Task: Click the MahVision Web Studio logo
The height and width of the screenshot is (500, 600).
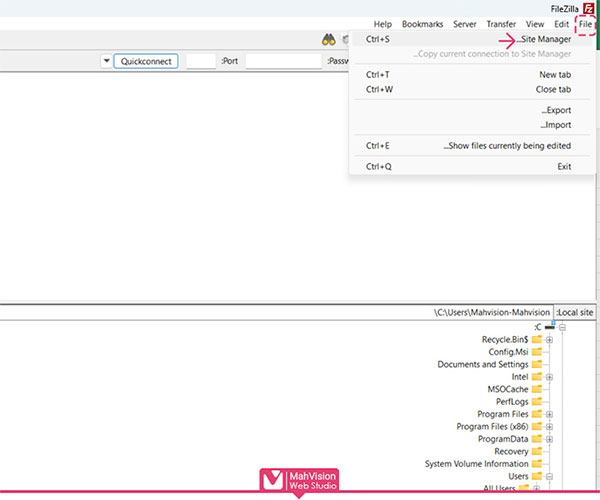Action: pos(298,481)
